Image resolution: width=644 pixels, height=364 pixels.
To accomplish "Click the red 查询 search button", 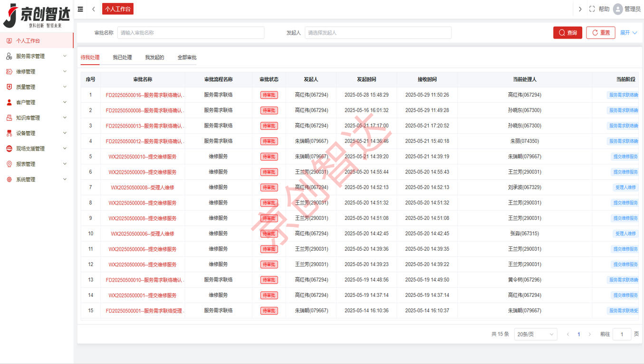I will click(x=567, y=33).
